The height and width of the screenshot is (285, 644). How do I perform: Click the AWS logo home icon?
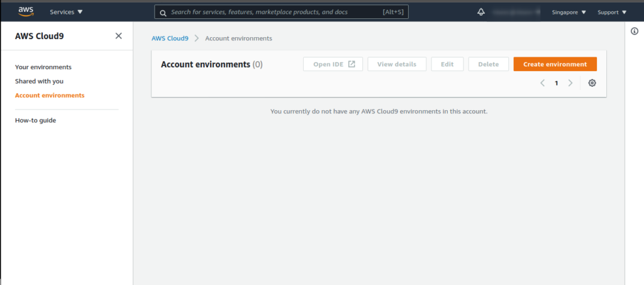[26, 12]
